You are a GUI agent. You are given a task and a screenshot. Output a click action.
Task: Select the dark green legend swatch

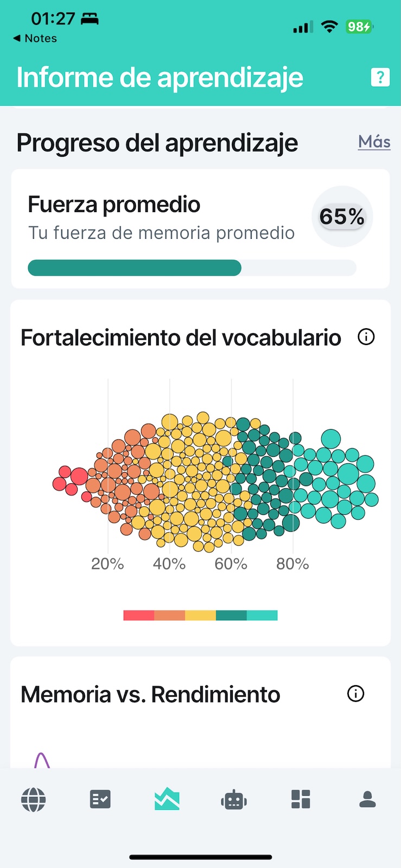[x=231, y=615]
